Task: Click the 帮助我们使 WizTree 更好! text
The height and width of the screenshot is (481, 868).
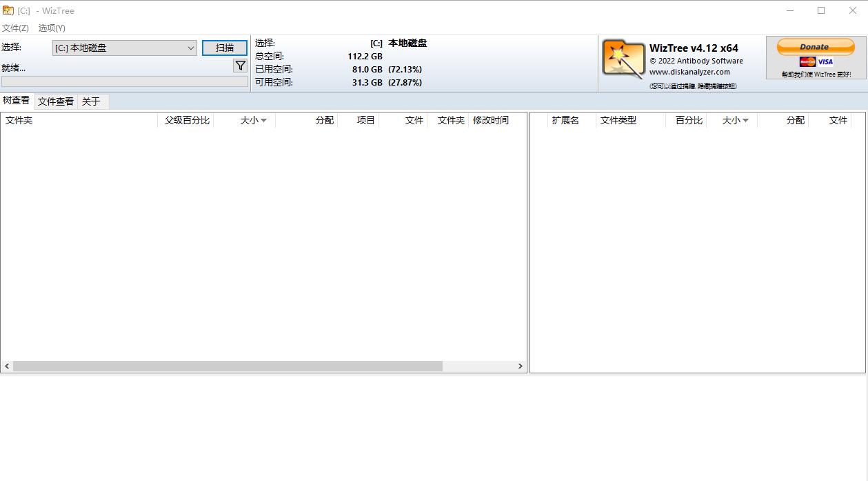Action: click(x=816, y=75)
